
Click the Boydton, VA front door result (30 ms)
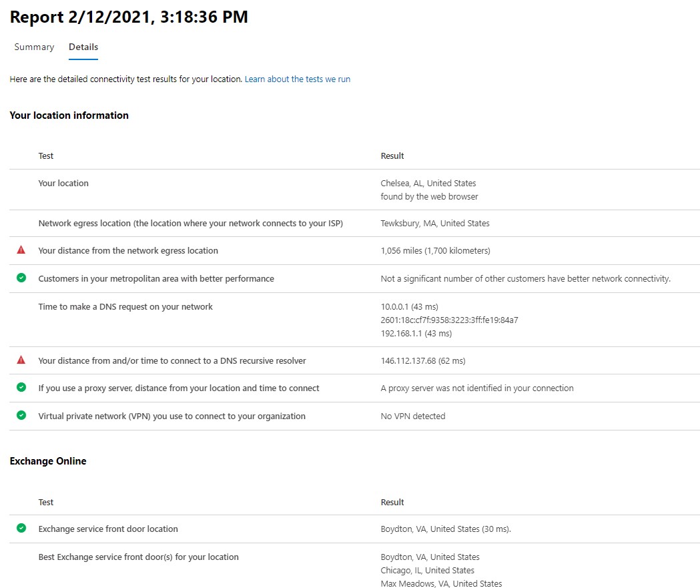click(446, 529)
